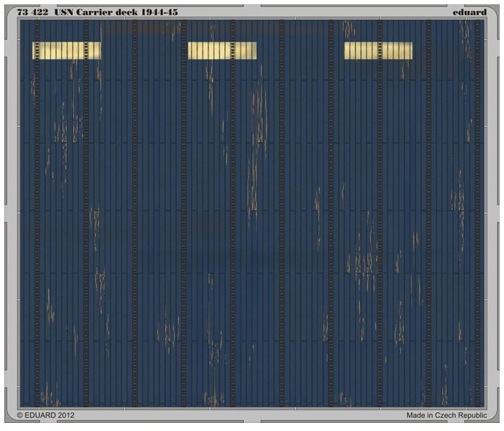Click the middle yellow deck marking strip
The image size is (504, 431).
(222, 51)
